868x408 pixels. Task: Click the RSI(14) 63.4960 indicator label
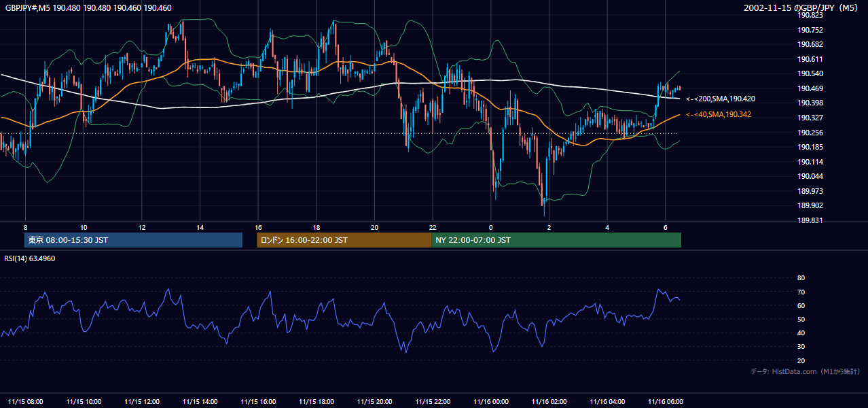click(x=30, y=258)
